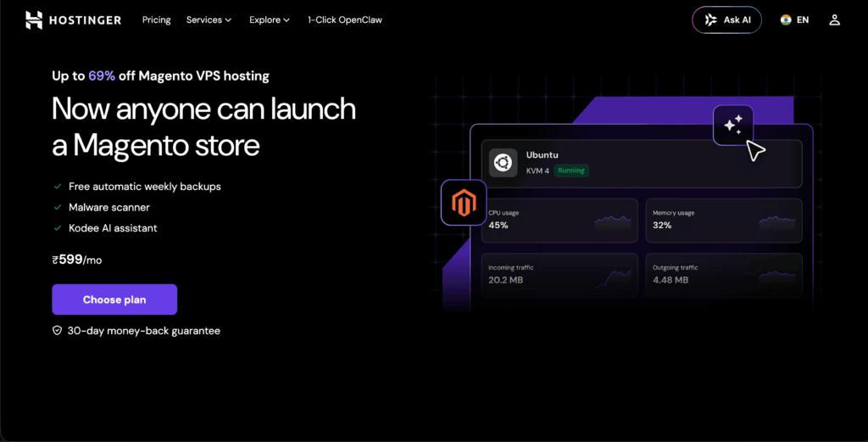The width and height of the screenshot is (868, 442).
Task: Click the ₹599/mo price
Action: tap(77, 260)
